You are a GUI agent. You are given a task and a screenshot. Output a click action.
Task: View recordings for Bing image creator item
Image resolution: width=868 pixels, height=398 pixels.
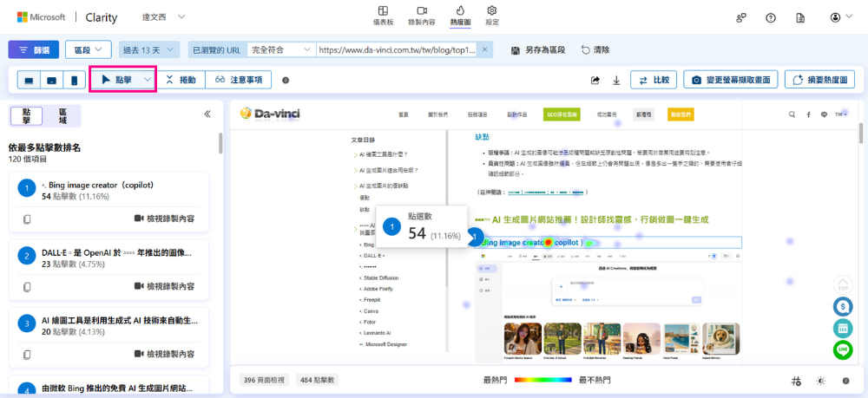[164, 219]
